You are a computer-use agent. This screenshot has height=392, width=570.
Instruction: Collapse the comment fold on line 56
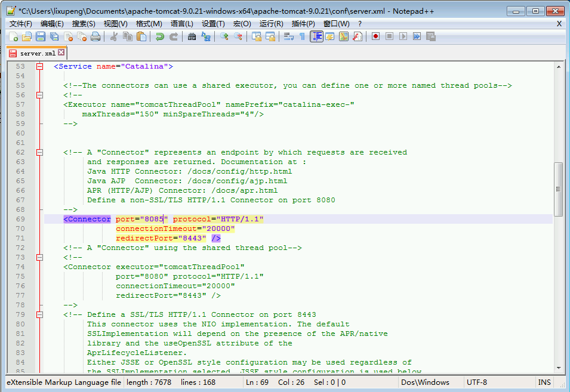[x=39, y=95]
